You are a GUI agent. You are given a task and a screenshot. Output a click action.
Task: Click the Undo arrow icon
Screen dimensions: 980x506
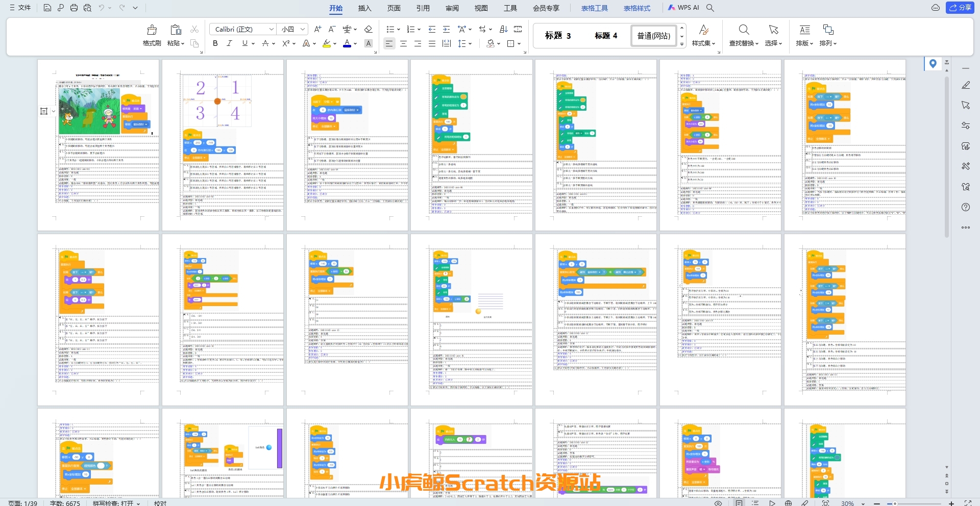tap(102, 8)
